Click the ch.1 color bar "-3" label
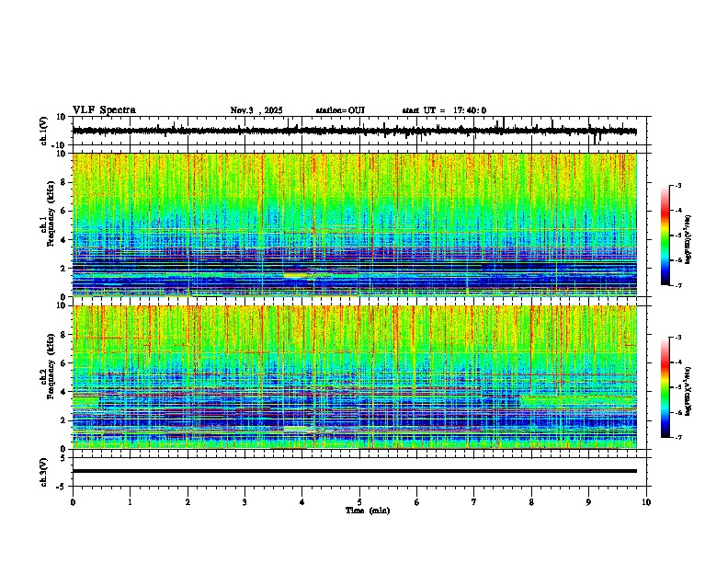This screenshot has height=563, width=728. pos(677,186)
